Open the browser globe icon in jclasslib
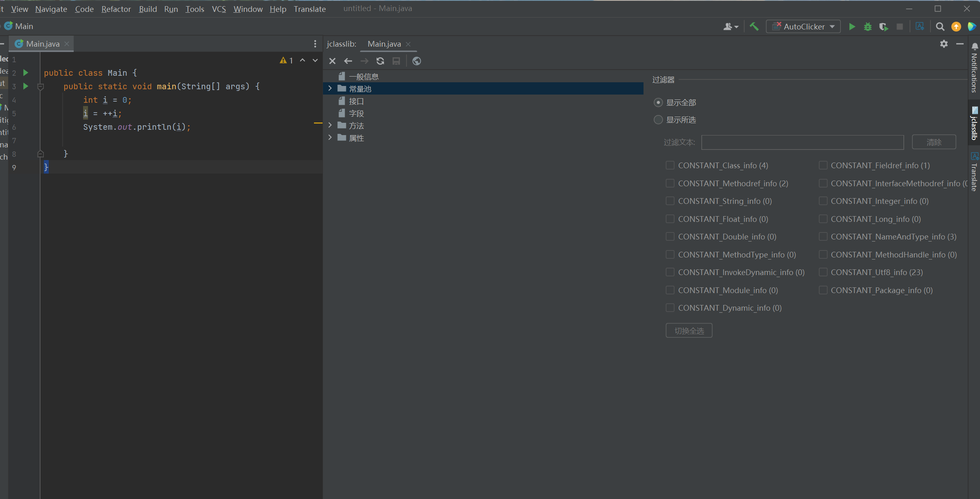 [416, 61]
